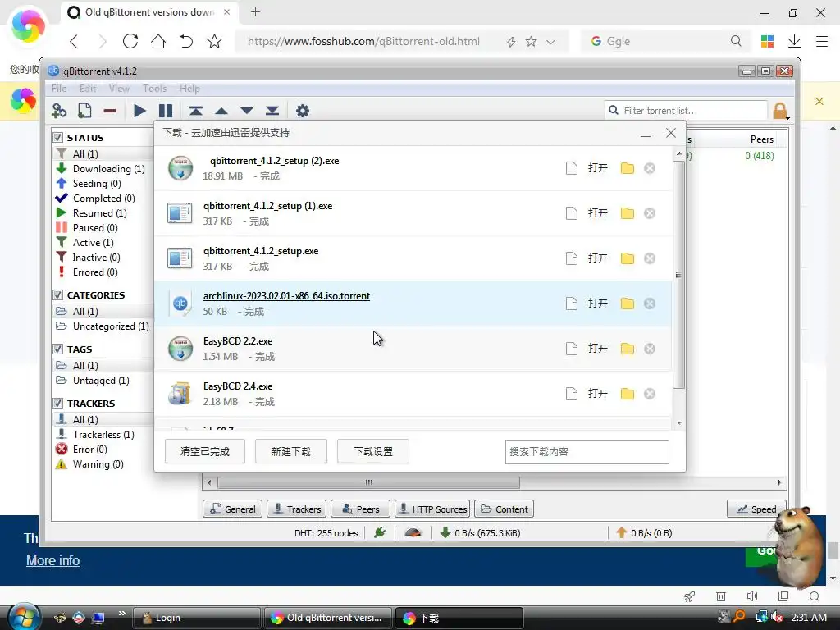Move torrent to top of queue
This screenshot has height=630, width=840.
(x=195, y=111)
